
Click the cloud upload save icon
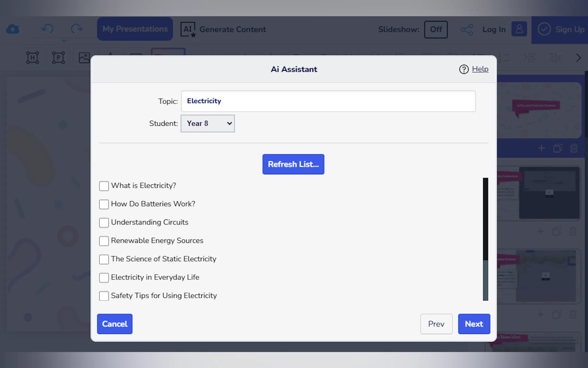(x=13, y=29)
